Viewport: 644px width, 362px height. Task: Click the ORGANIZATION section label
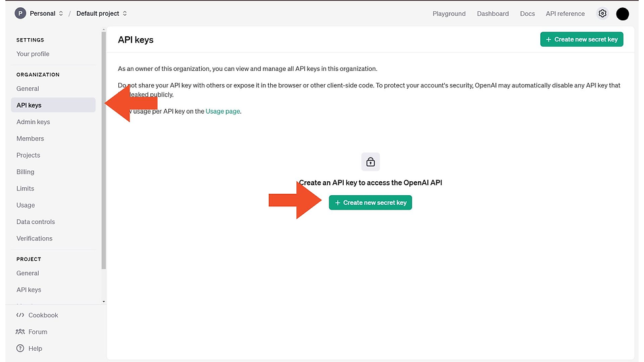(x=38, y=75)
